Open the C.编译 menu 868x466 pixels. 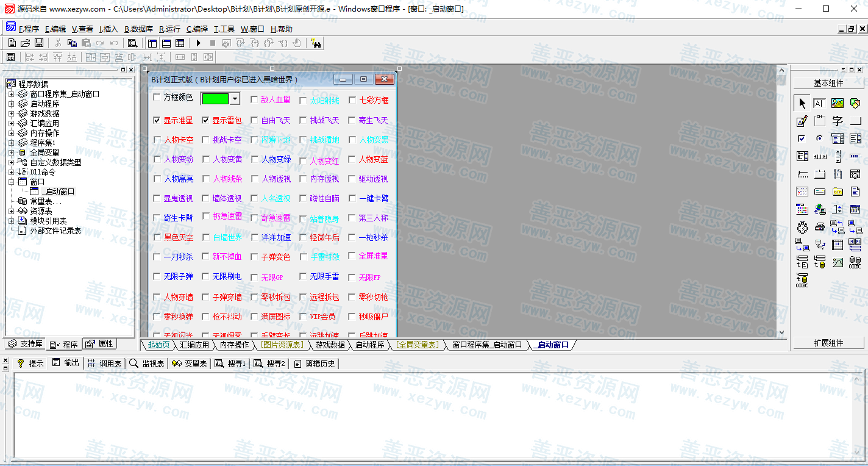pyautogui.click(x=197, y=29)
